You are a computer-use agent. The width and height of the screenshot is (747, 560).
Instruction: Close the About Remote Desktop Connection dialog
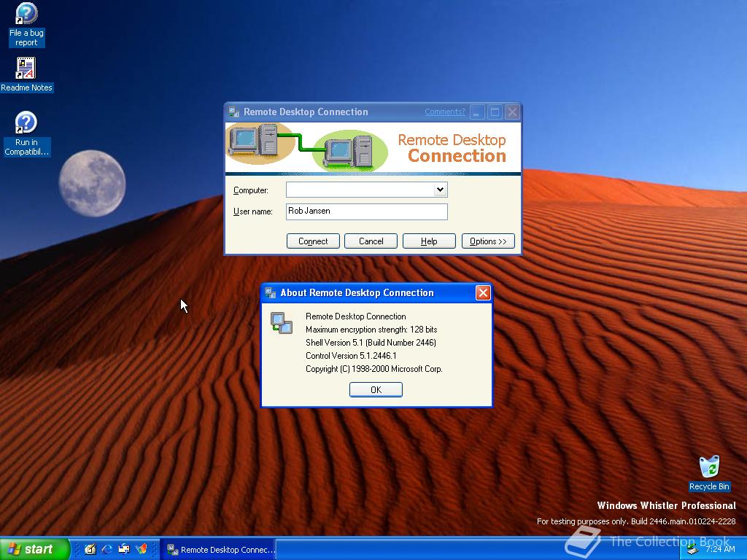coord(483,293)
